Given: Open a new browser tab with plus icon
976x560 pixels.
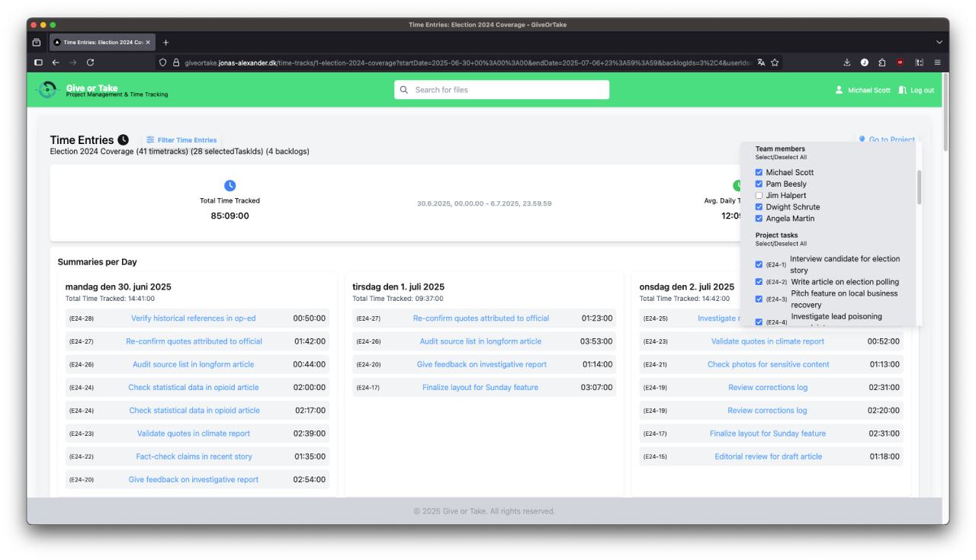Looking at the screenshot, I should (x=166, y=42).
